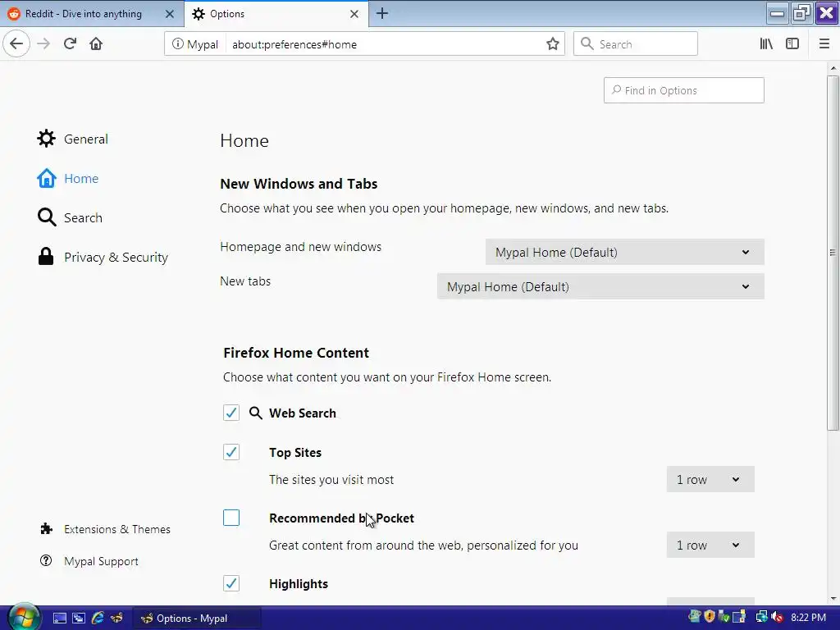This screenshot has width=840, height=630.
Task: Open the homepage with the home toolbar icon
Action: click(x=96, y=44)
